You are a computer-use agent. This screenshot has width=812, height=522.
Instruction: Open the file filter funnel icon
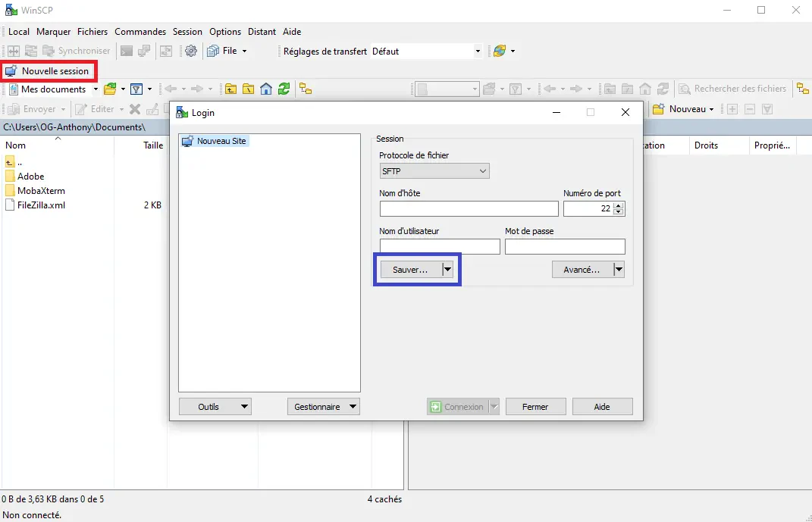click(x=136, y=89)
